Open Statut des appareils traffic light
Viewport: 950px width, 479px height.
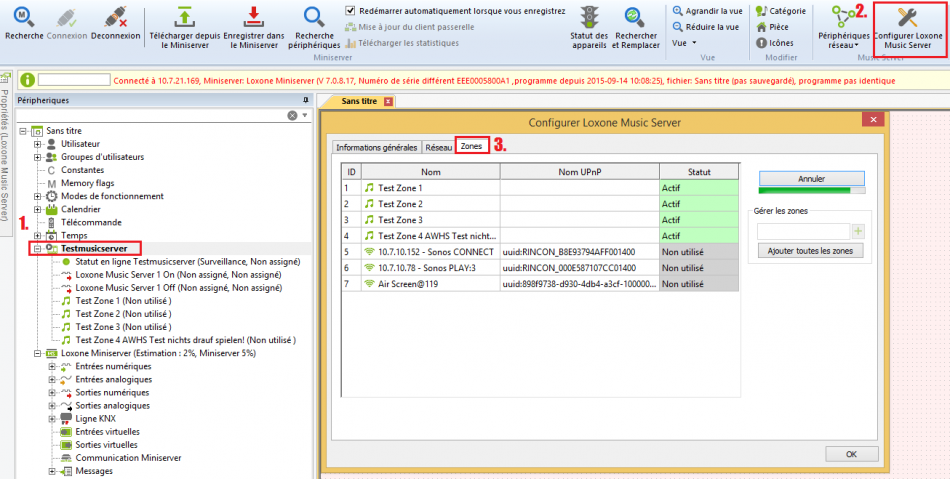tap(589, 16)
